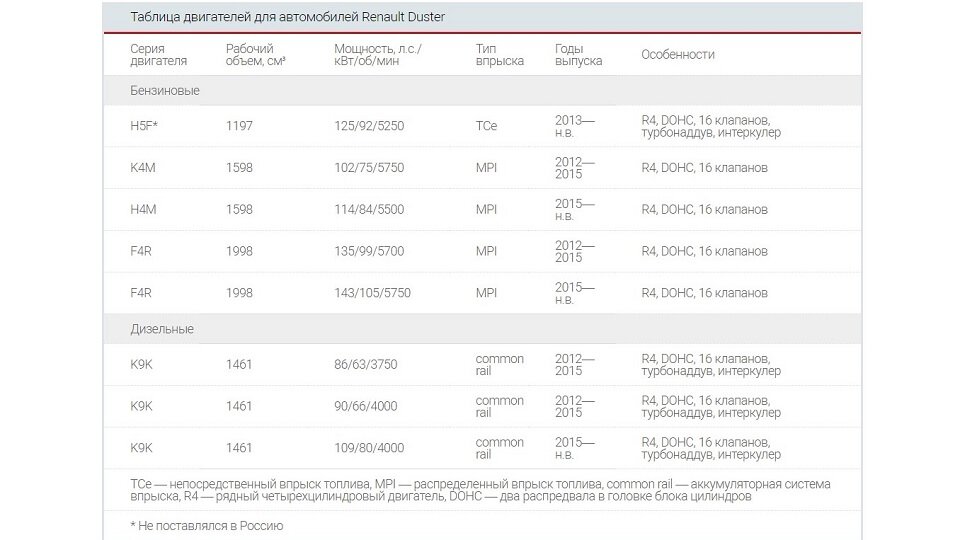The image size is (960, 540).
Task: Click the years cell in the H5F* row
Action: click(x=575, y=126)
